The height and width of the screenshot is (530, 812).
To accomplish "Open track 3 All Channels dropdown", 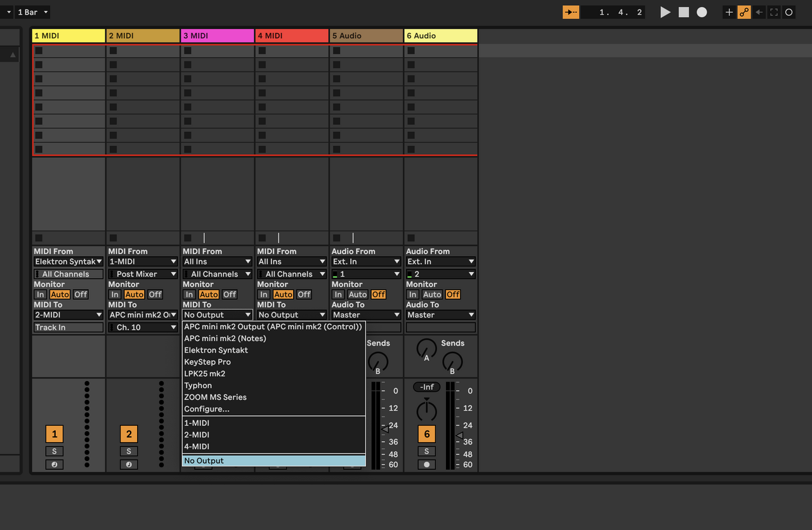I will click(x=218, y=274).
